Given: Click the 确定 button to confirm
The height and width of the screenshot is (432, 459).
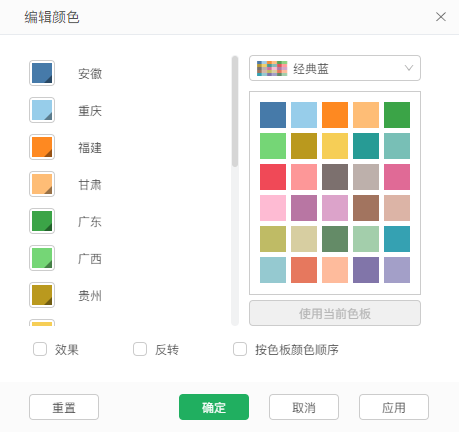Looking at the screenshot, I should [x=214, y=407].
